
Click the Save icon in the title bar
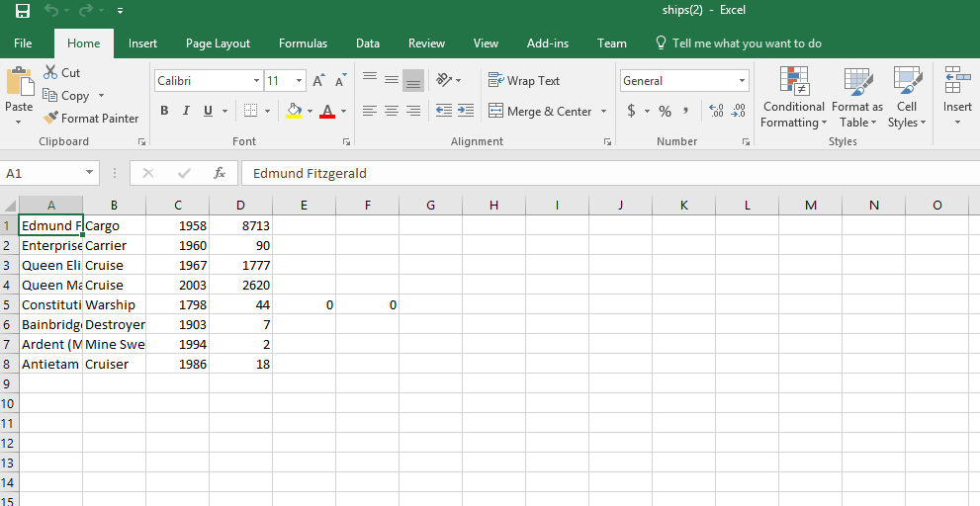(x=23, y=11)
